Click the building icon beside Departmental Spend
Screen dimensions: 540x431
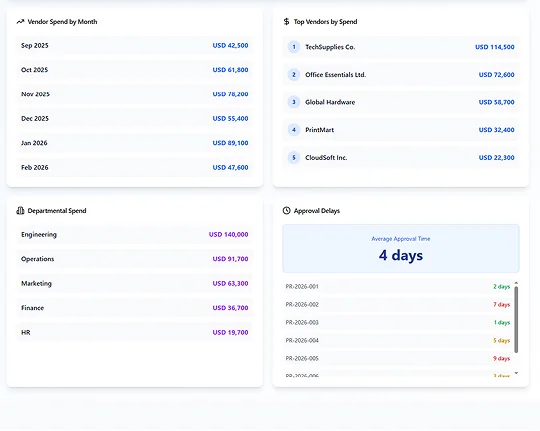click(20, 211)
